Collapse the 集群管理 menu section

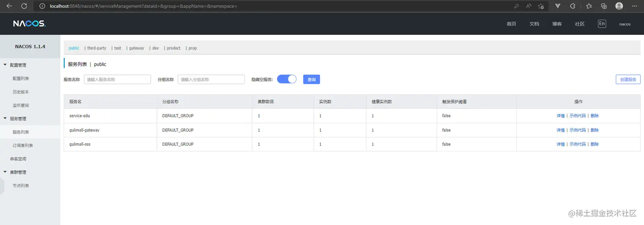(x=5, y=172)
